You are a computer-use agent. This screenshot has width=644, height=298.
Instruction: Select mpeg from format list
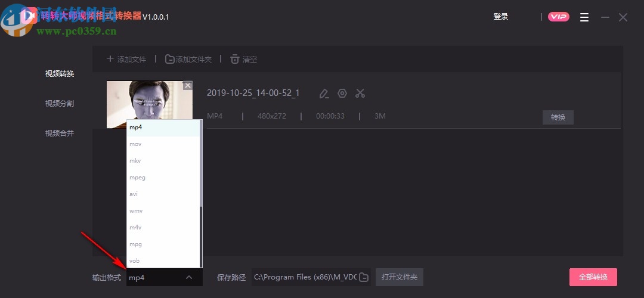pos(163,178)
